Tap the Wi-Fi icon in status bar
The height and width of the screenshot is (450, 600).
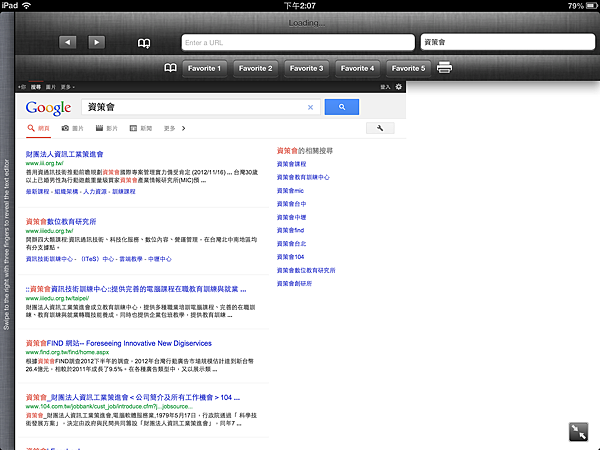[26, 5]
